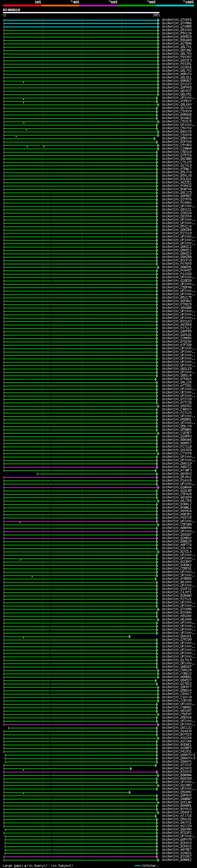The height and width of the screenshot is (868, 197).
Task: Click the short alignment bar for UniRef100_Q5U9M2
Action: coord(67,792)
